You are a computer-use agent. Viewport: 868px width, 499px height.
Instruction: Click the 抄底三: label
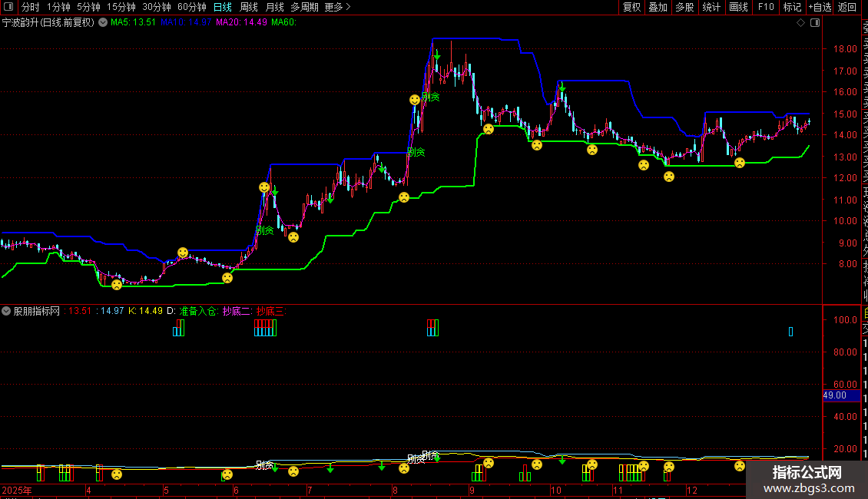[x=270, y=311]
